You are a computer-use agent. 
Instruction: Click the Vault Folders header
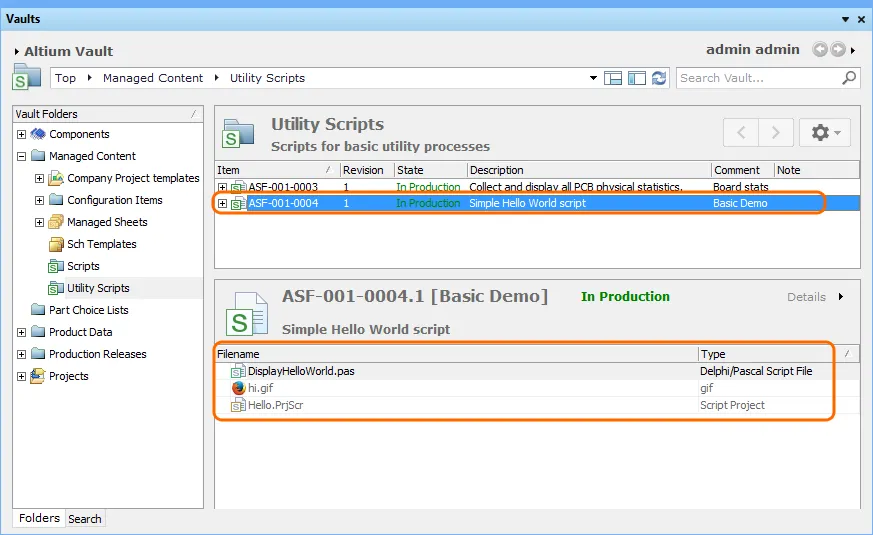(x=107, y=114)
